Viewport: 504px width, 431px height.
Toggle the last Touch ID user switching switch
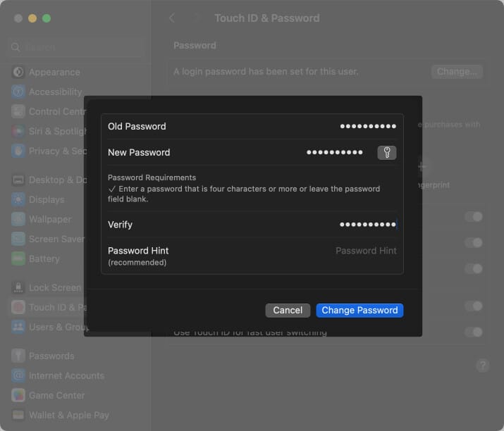coord(474,332)
